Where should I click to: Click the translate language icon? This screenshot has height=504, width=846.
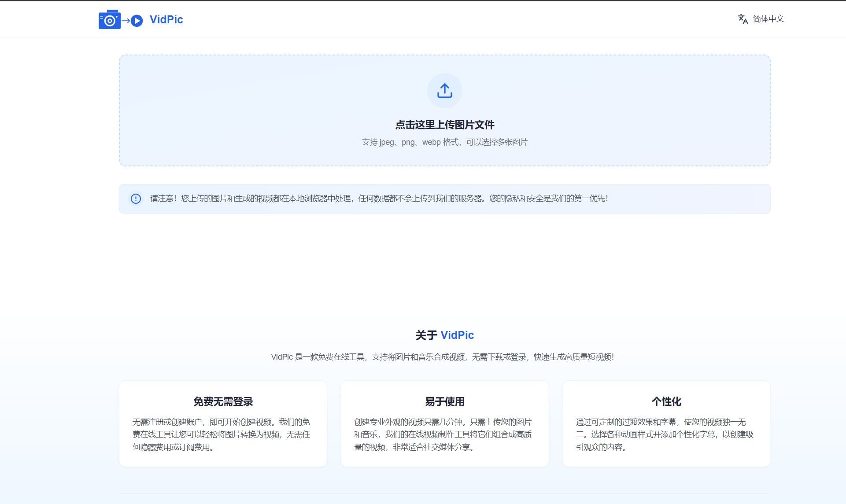[743, 19]
